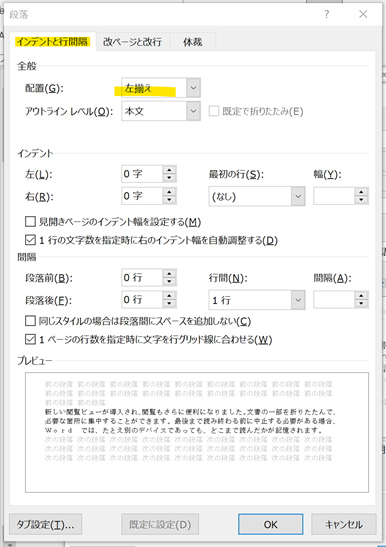Click the 間隔 spacing value field
Image resolution: width=386 pixels, height=547 pixels.
click(334, 300)
